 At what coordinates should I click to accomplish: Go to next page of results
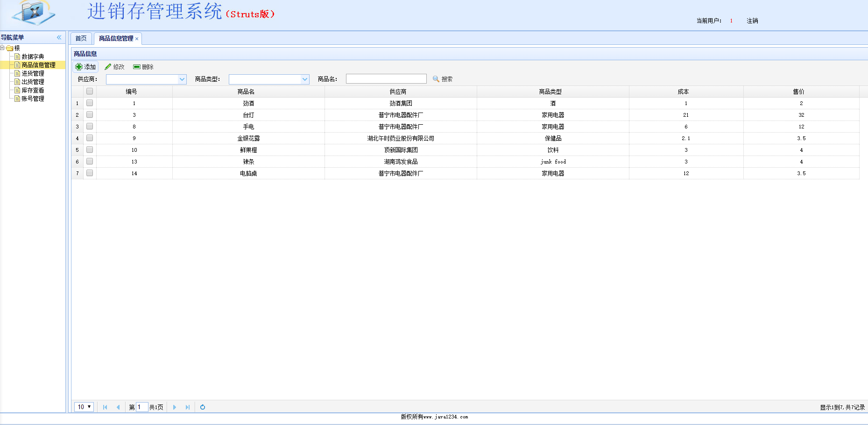(175, 407)
